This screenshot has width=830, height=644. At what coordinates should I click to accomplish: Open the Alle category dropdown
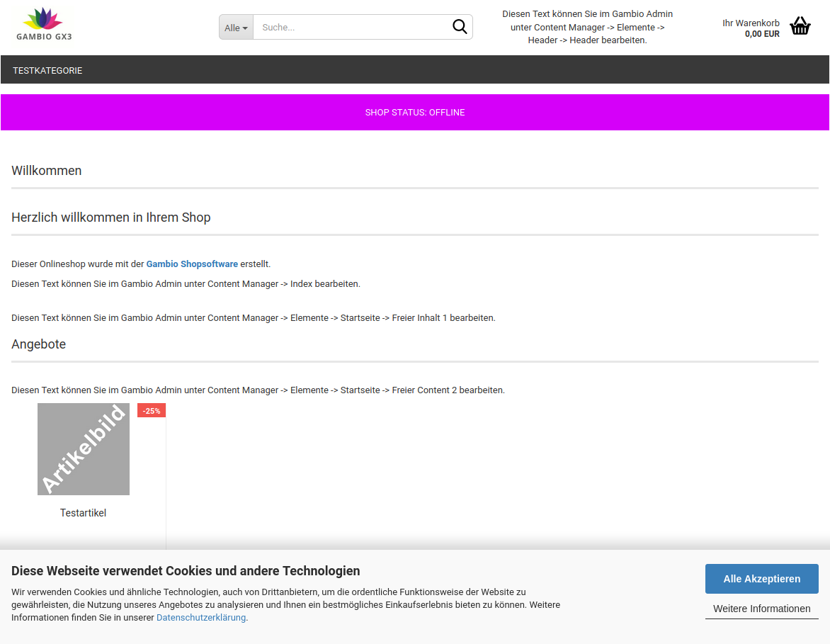[x=236, y=28]
